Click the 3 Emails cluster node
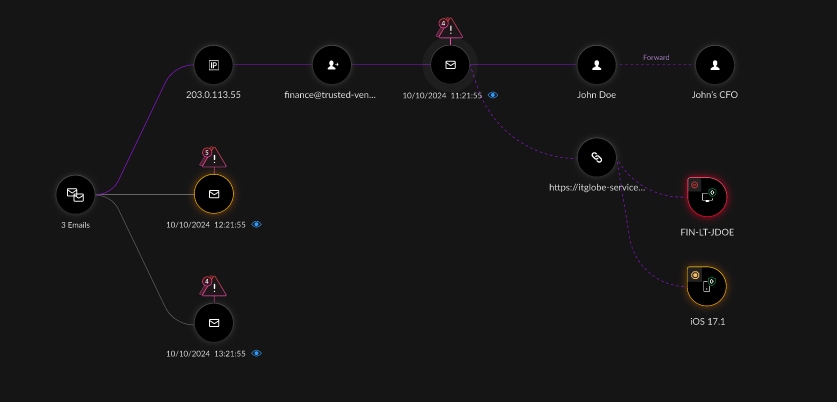Image resolution: width=837 pixels, height=402 pixels. (76, 194)
